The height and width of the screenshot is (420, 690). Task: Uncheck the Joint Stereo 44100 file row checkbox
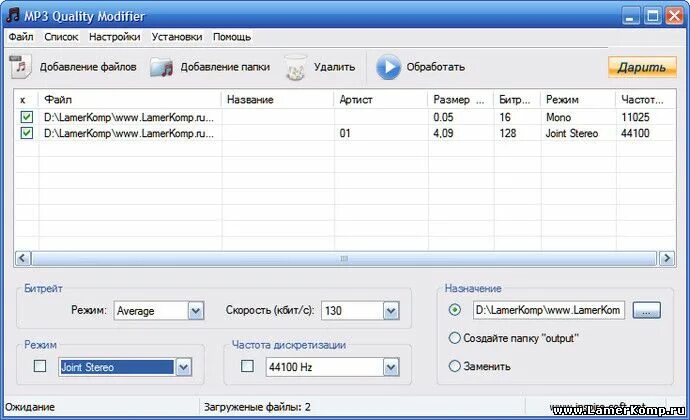[x=26, y=133]
